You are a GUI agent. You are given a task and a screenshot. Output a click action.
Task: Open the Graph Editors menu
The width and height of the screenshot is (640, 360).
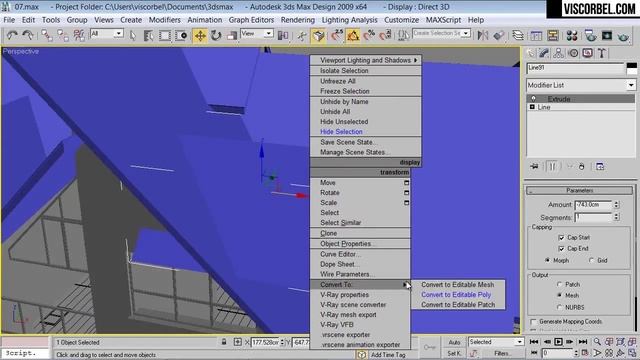(x=251, y=20)
